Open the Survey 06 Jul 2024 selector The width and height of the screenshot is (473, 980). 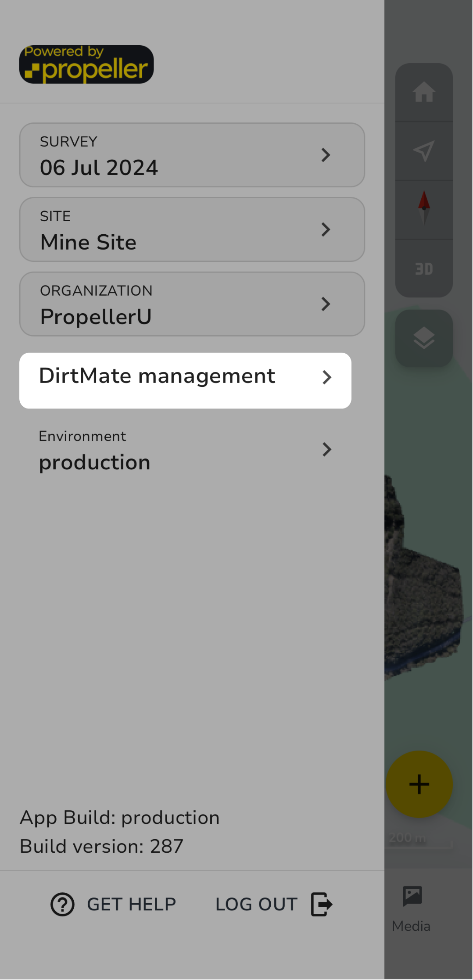coord(192,155)
